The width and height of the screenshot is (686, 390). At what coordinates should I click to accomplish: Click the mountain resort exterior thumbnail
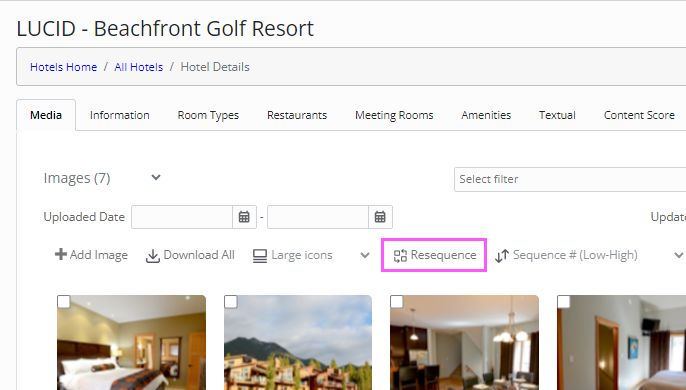pyautogui.click(x=298, y=342)
